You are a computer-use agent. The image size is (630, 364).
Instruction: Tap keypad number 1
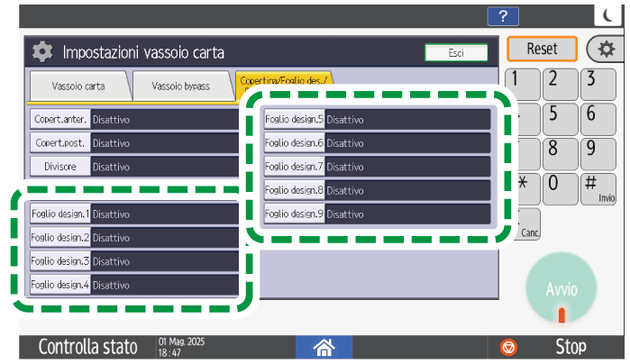click(x=523, y=84)
